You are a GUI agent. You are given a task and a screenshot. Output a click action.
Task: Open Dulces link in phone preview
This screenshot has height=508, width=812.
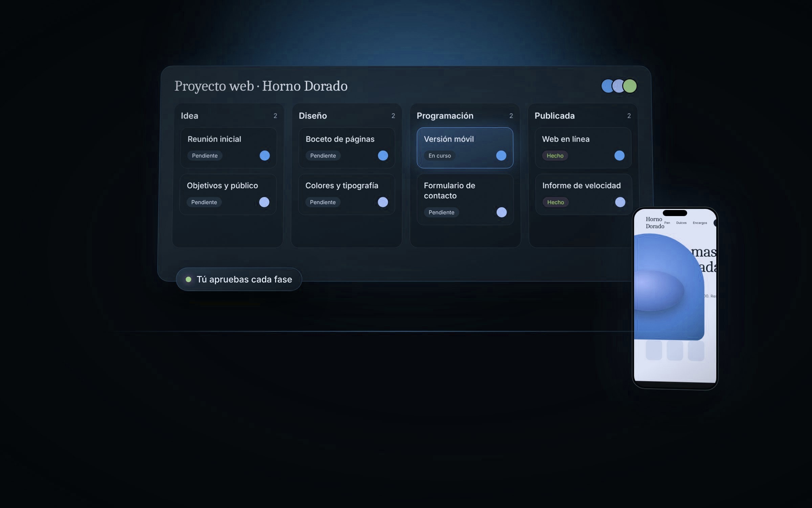pos(681,223)
